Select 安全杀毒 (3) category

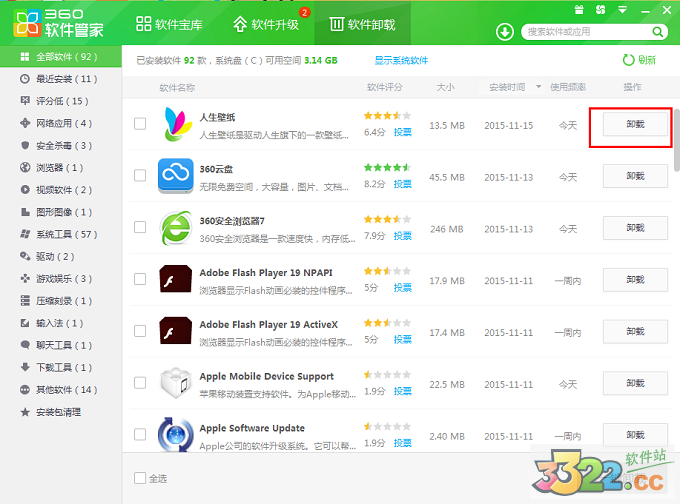(x=61, y=145)
